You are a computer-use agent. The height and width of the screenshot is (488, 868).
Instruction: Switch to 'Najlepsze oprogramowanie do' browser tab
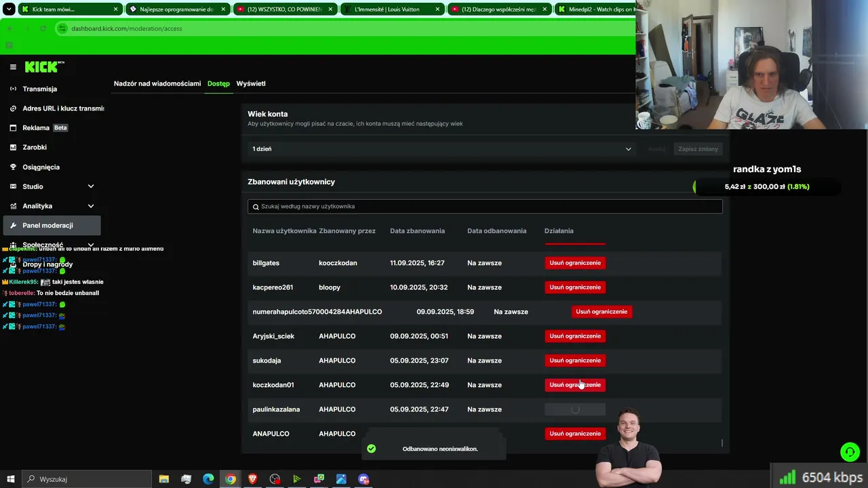[x=177, y=9]
